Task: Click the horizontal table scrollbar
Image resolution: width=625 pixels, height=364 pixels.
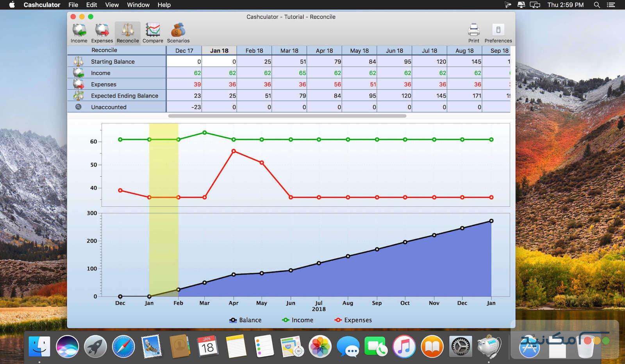Action: [287, 116]
